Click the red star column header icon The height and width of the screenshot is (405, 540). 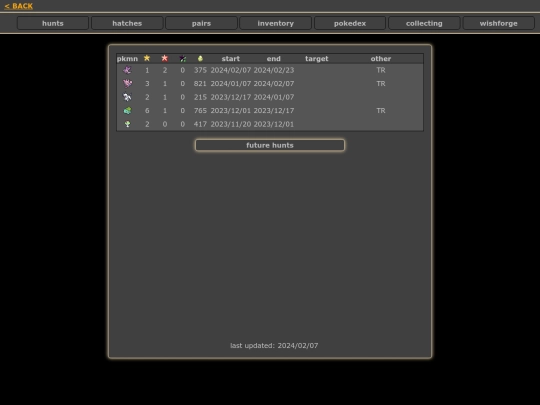pos(165,58)
